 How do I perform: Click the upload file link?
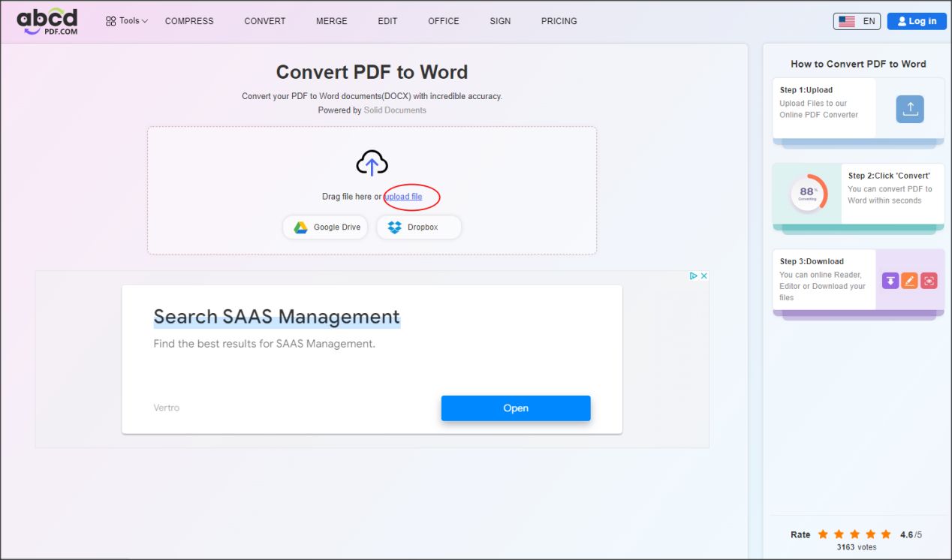[x=404, y=197]
